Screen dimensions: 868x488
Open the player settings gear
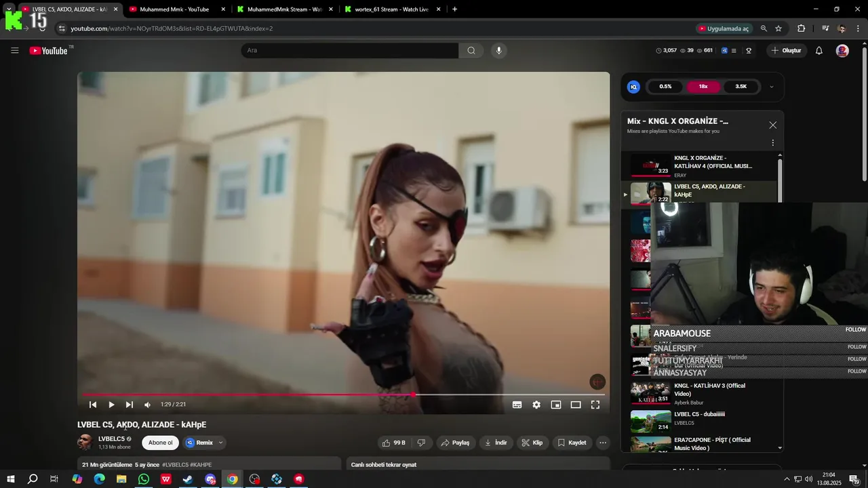[x=536, y=405]
